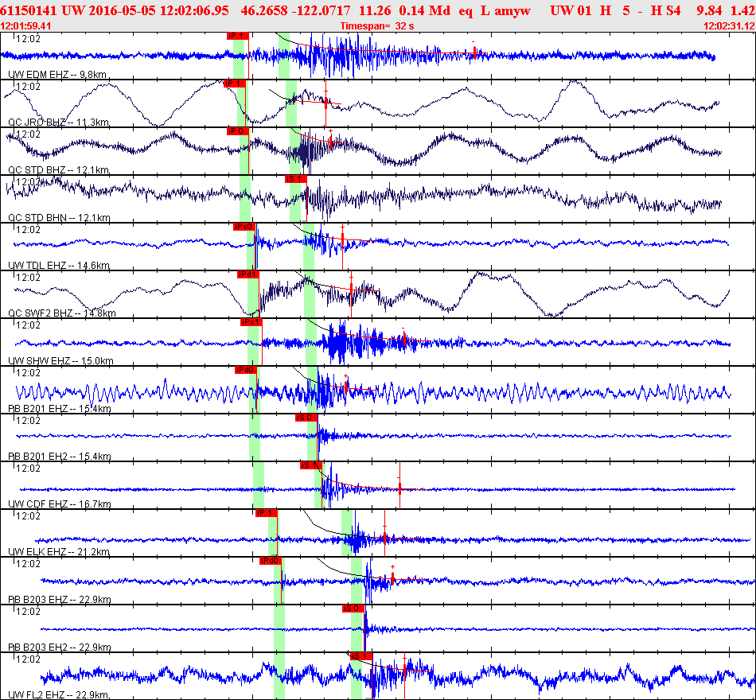The width and height of the screenshot is (756, 700).
Task: Select the 'UW SHW EHZ -- 15.0km' label
Action: point(60,361)
